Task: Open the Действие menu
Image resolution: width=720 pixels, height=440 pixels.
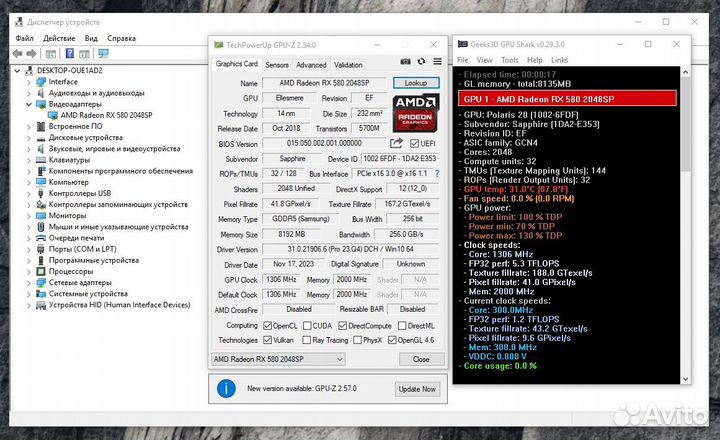Action: pos(59,38)
